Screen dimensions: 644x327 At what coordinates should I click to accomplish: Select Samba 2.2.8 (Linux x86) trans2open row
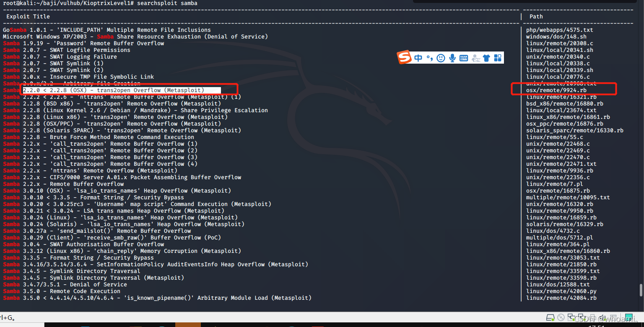tap(115, 117)
